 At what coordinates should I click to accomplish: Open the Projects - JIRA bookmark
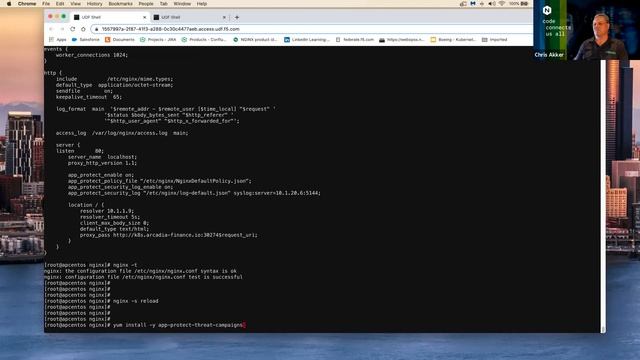pos(158,40)
